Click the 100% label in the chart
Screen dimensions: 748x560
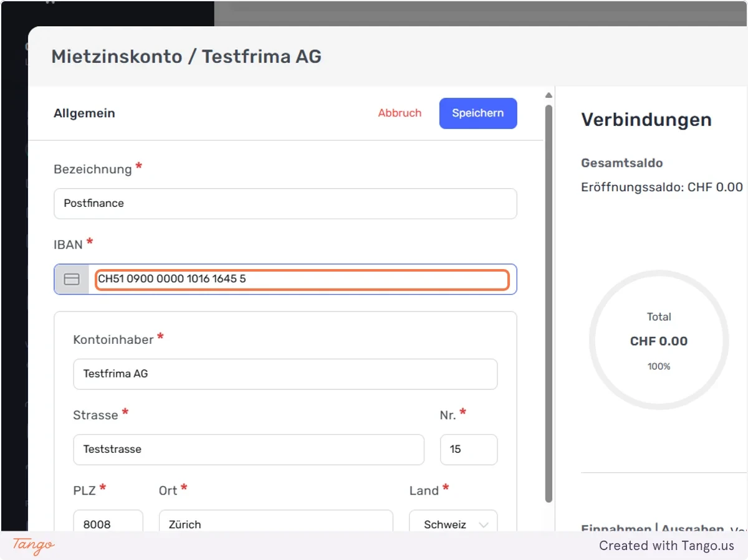(659, 366)
